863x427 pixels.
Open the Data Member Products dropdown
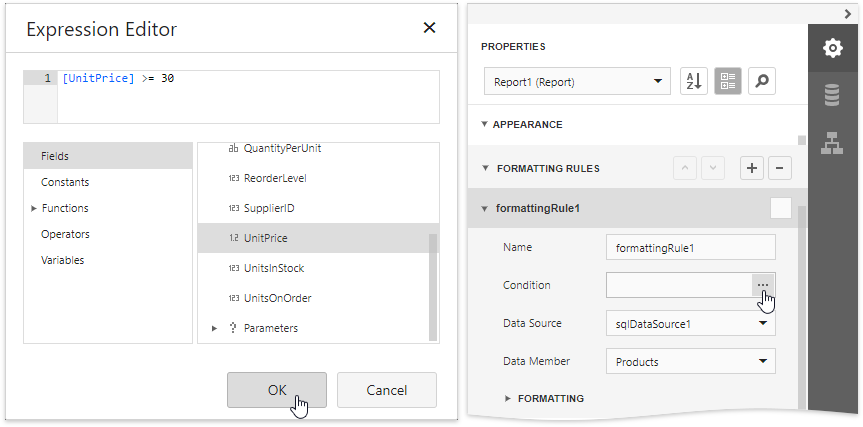[690, 361]
